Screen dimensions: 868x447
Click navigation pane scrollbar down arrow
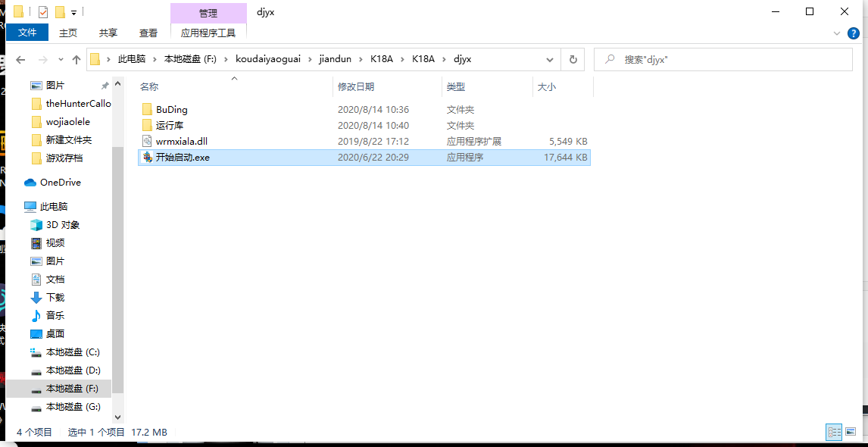click(118, 417)
